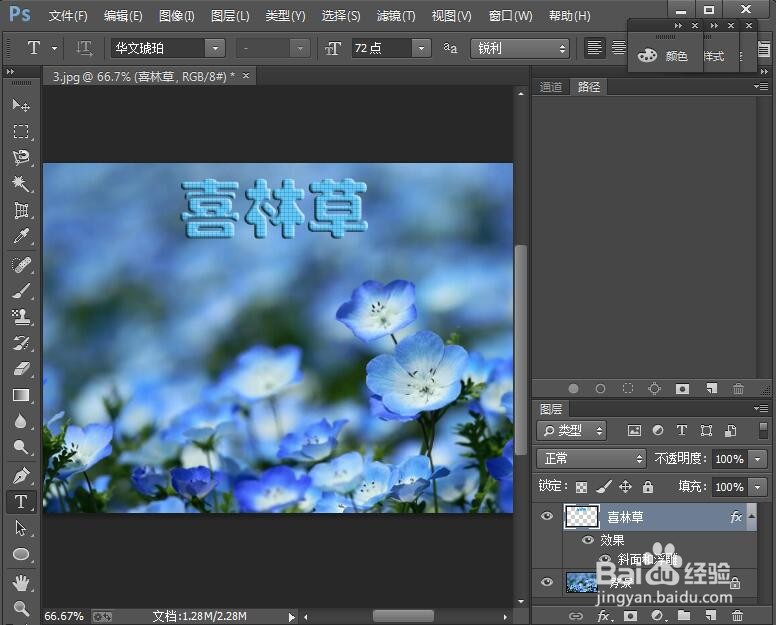Toggle lock image pixels brush icon
776x625 pixels.
tap(604, 487)
